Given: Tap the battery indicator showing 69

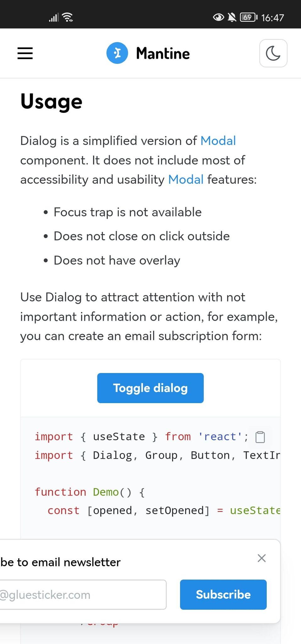Looking at the screenshot, I should (247, 17).
